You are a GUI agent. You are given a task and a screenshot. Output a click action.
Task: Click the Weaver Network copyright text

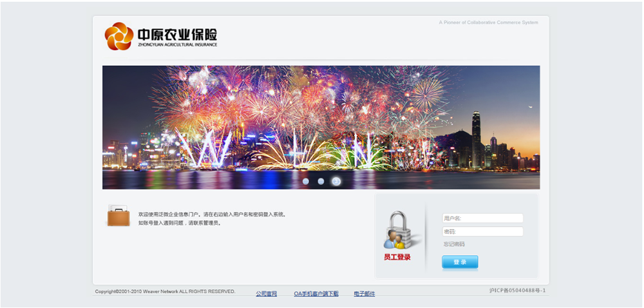(165, 291)
